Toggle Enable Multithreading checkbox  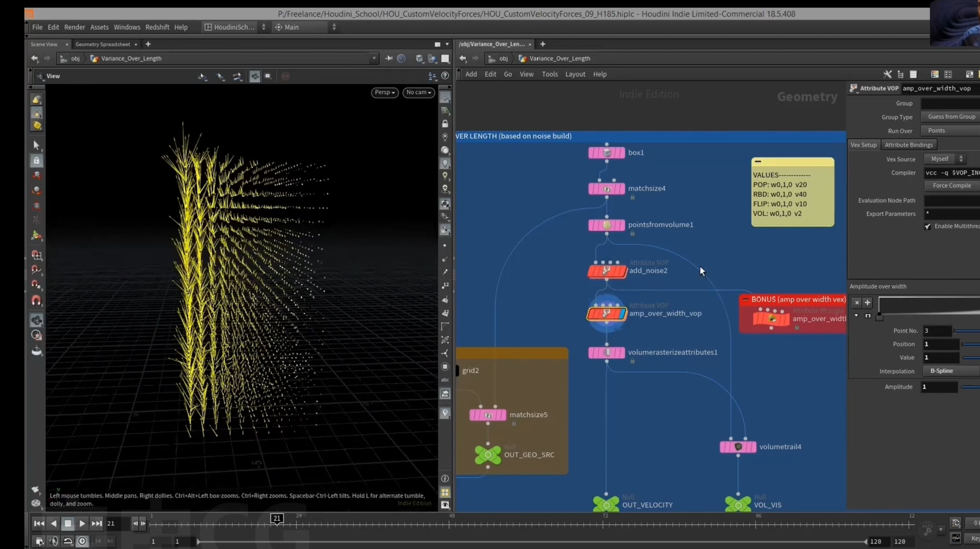[x=927, y=226]
